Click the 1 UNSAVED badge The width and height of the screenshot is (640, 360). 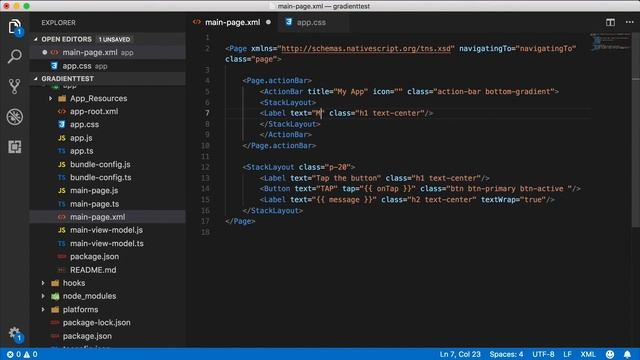114,39
